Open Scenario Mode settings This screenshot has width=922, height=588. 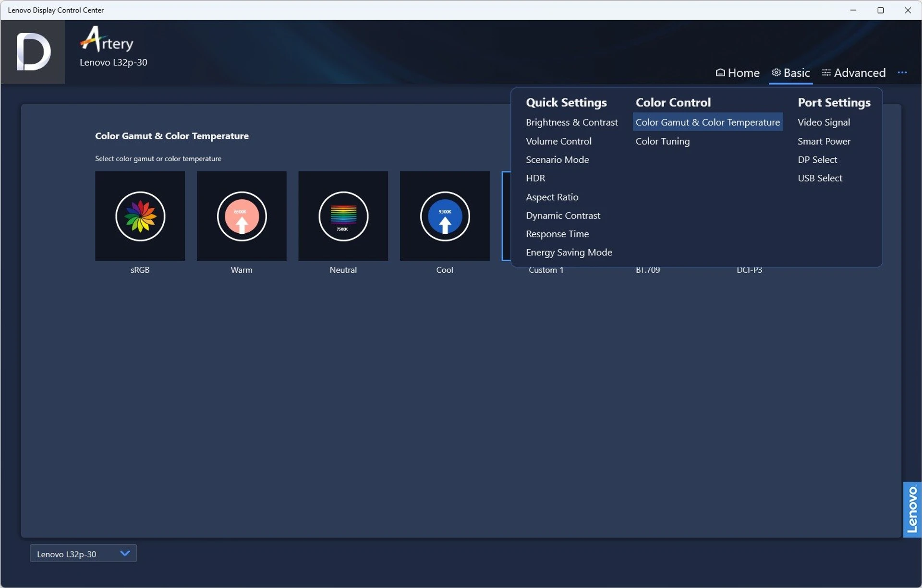(x=557, y=159)
